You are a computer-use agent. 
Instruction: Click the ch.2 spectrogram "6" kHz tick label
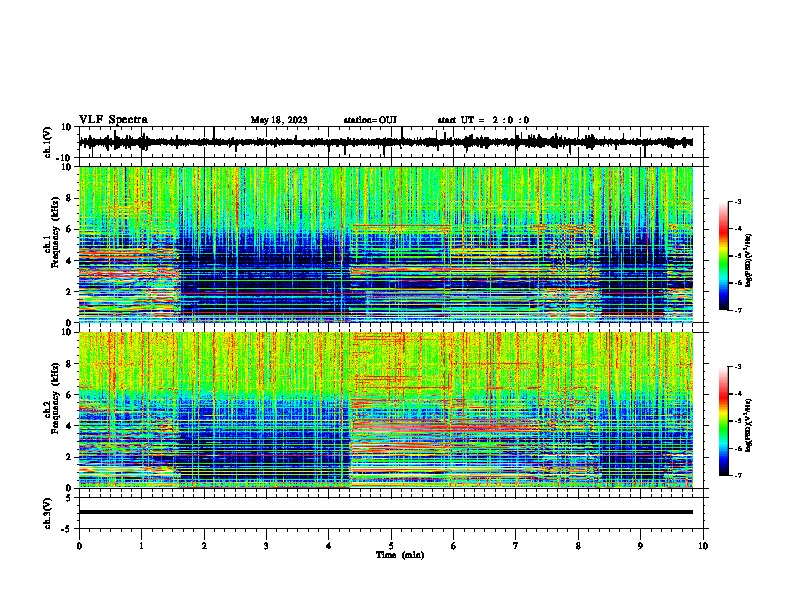tap(69, 394)
